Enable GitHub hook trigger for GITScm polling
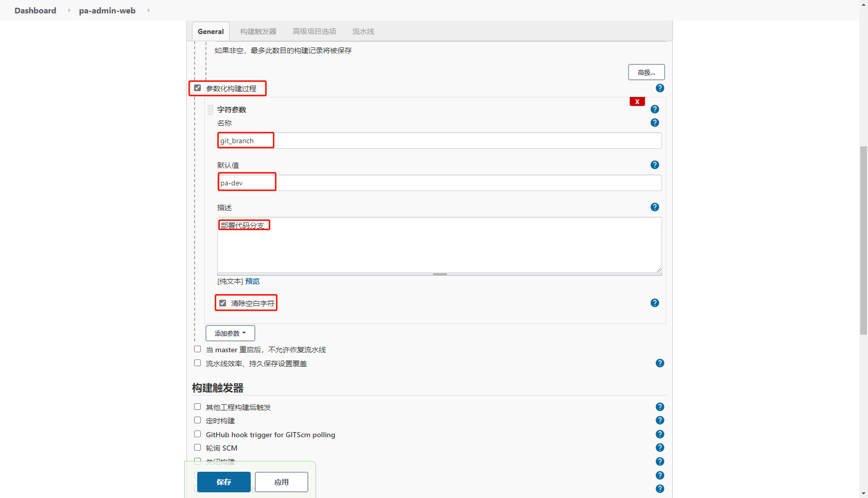 point(197,434)
